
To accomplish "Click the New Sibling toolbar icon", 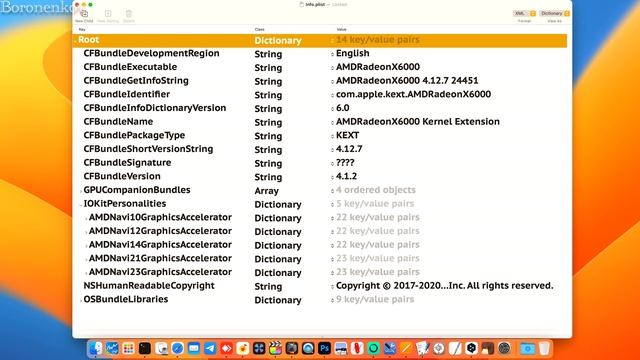I will click(108, 14).
